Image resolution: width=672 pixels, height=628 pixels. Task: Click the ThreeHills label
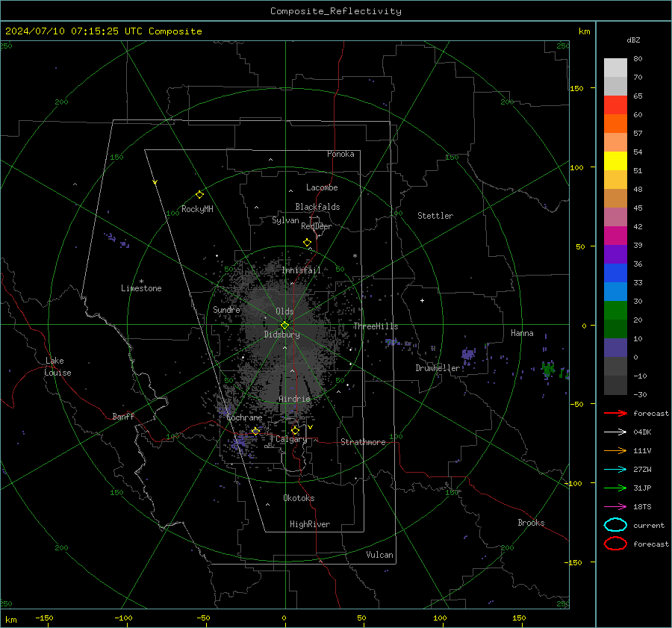pos(376,326)
